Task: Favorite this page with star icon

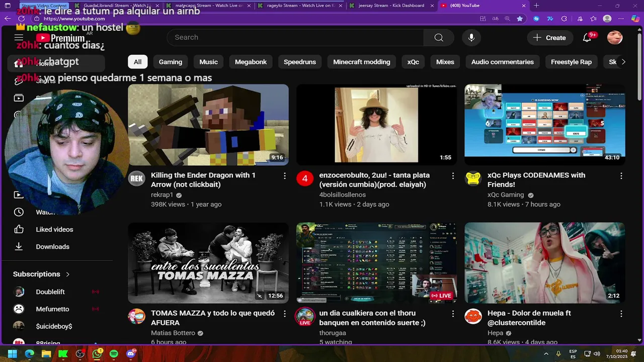Action: [520, 19]
